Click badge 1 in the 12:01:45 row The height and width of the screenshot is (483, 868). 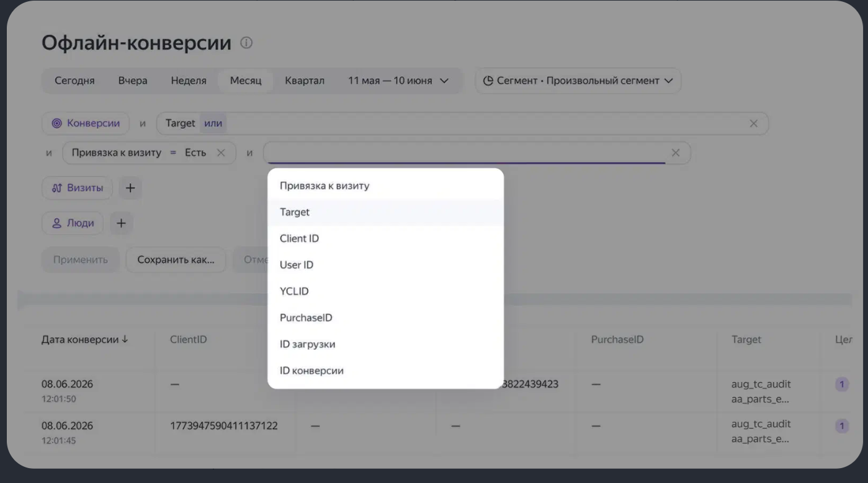tap(842, 426)
